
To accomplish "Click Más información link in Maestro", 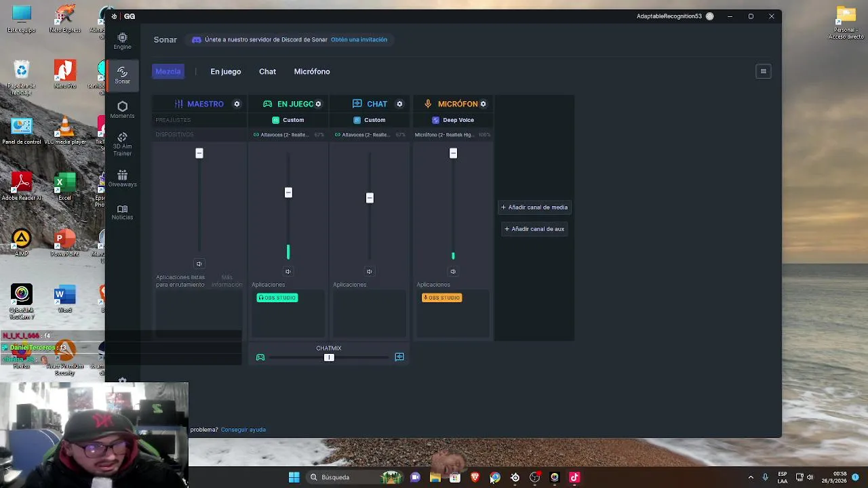I will (x=226, y=281).
